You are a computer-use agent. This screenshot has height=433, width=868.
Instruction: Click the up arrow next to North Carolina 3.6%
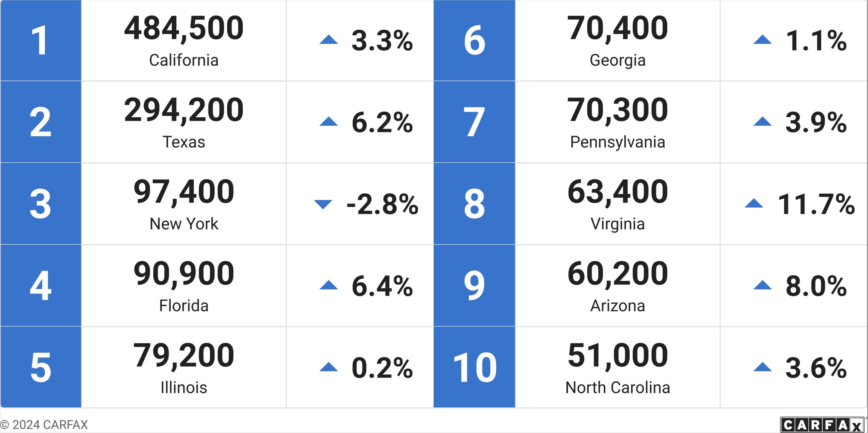point(763,367)
